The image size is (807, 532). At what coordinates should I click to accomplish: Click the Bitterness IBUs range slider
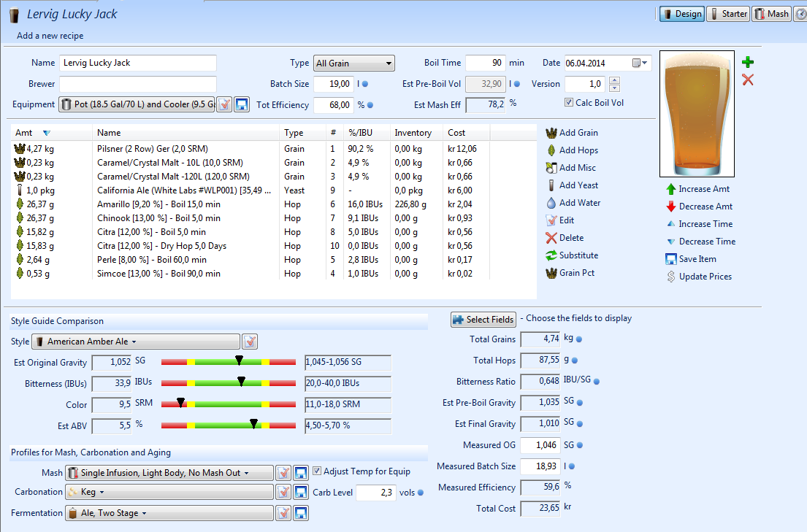(228, 383)
